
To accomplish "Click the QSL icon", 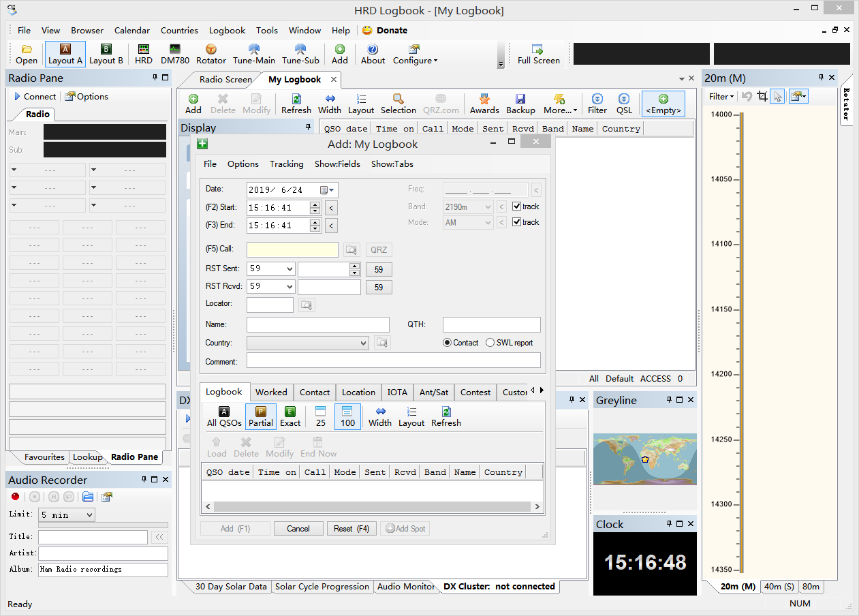I will (x=624, y=104).
